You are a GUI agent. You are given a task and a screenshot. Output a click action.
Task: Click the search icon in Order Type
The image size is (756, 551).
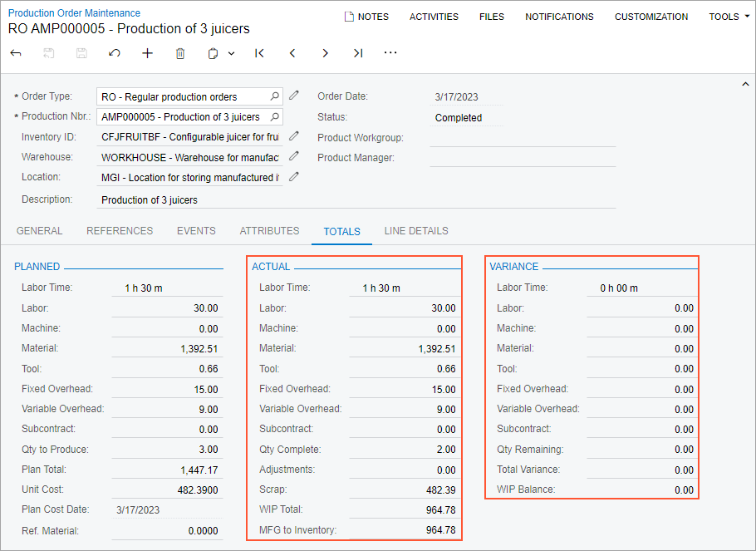coord(275,96)
